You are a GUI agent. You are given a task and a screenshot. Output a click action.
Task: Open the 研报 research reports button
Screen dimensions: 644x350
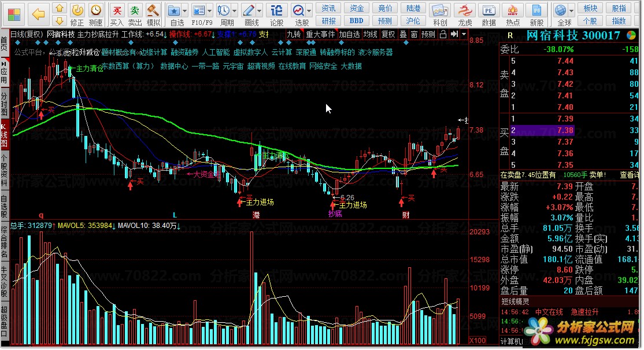(x=328, y=21)
